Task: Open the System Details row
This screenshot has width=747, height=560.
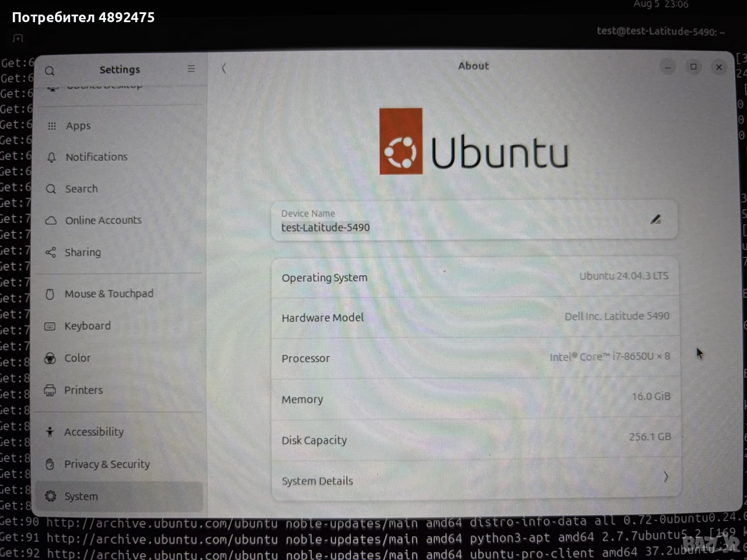Action: pos(476,480)
